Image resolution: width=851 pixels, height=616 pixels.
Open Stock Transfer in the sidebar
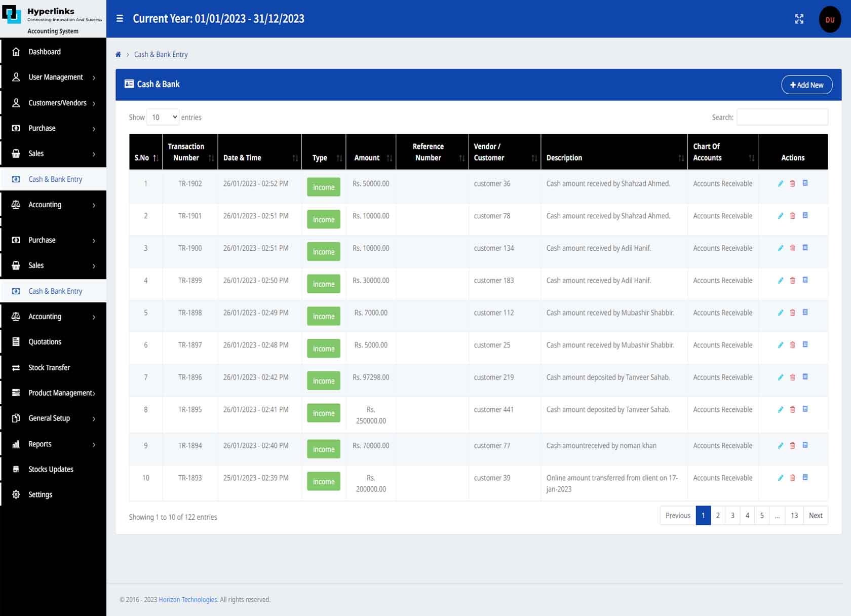click(53, 367)
